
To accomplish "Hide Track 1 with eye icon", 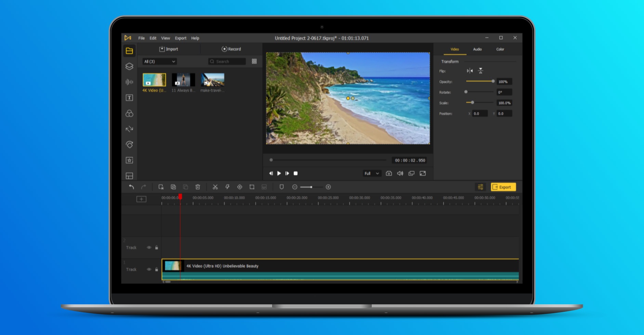I will (149, 269).
